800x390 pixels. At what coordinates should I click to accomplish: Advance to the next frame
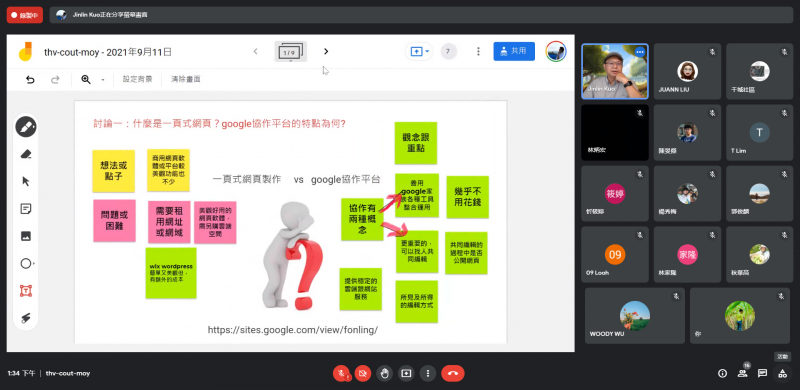click(x=326, y=51)
